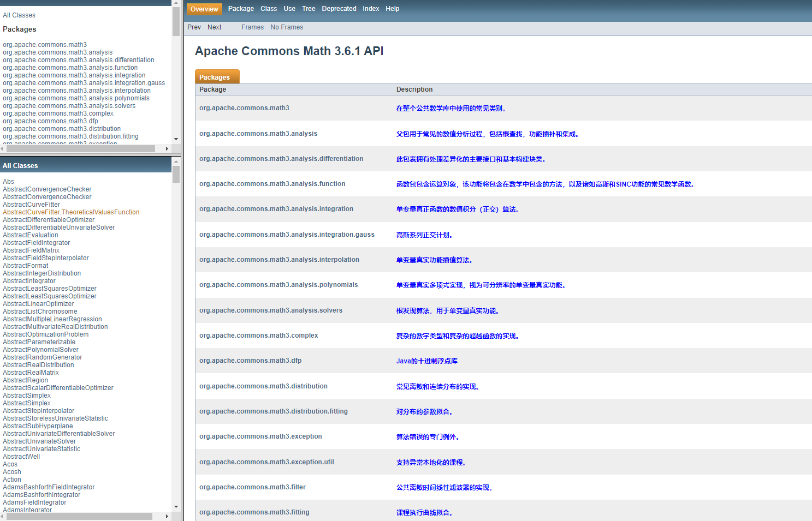Select No Frames viewing mode
Screen dimensions: 812x521
point(286,27)
